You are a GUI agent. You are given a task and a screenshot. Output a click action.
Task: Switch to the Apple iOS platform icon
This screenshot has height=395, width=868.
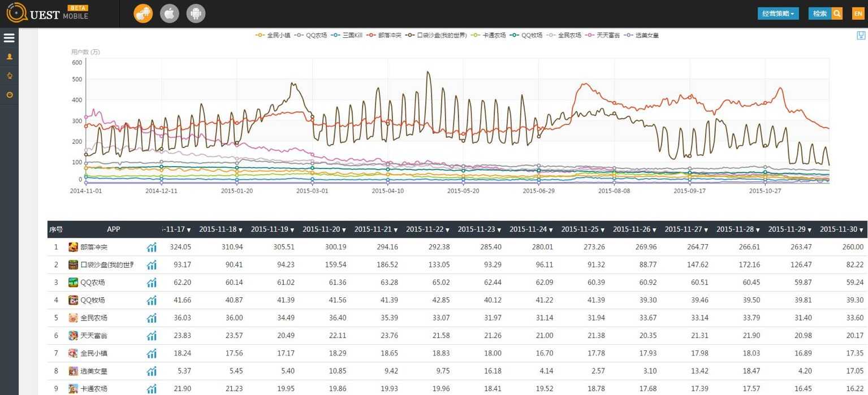tap(170, 14)
